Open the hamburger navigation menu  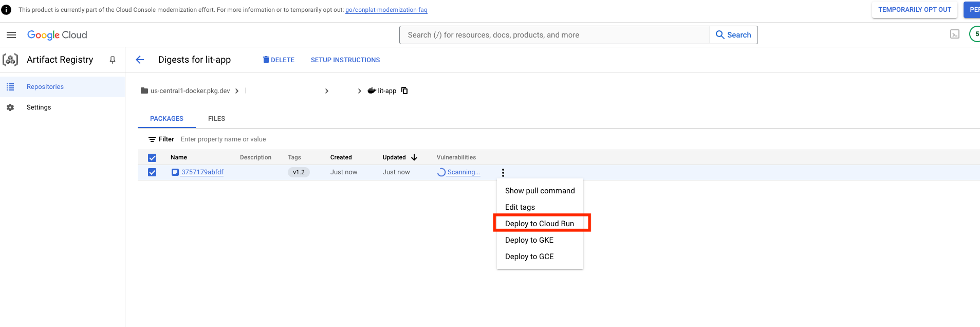tap(11, 35)
